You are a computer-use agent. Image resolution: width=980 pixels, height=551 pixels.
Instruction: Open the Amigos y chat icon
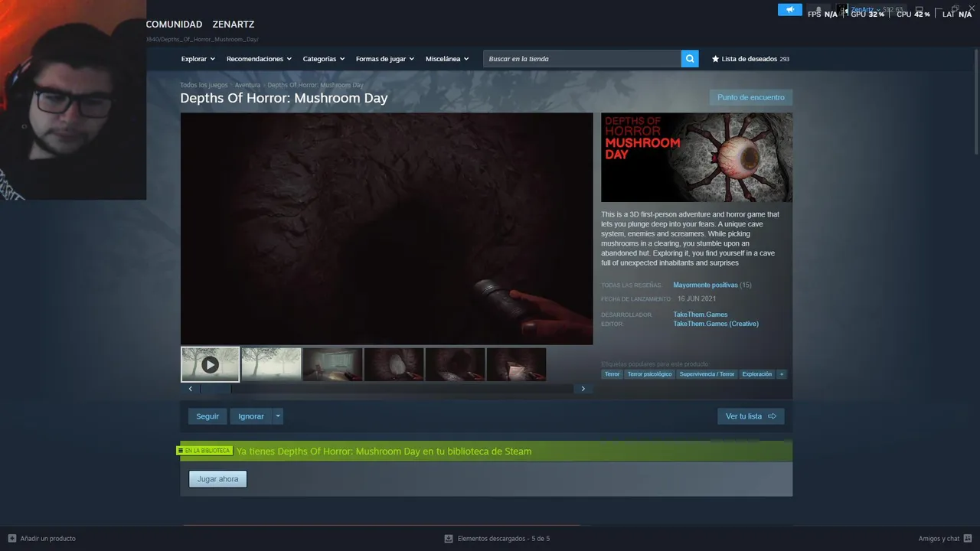pos(969,539)
